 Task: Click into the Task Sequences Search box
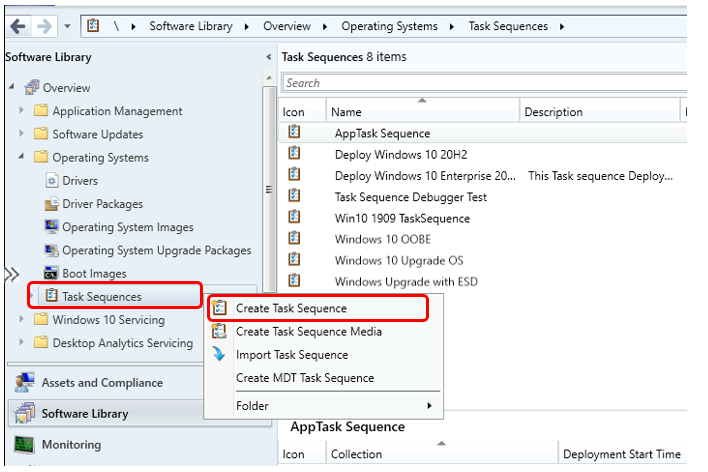[x=484, y=83]
